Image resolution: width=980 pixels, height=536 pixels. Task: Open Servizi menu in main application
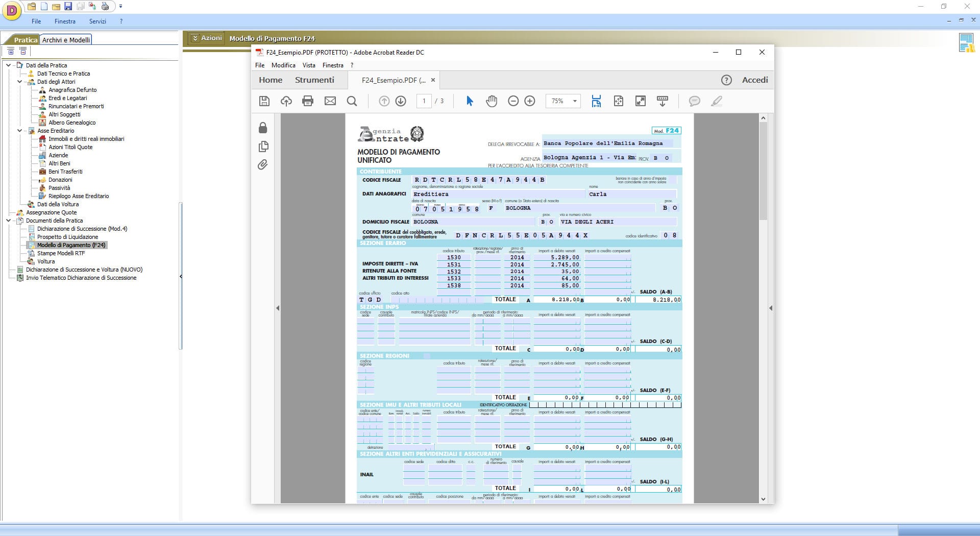[97, 21]
